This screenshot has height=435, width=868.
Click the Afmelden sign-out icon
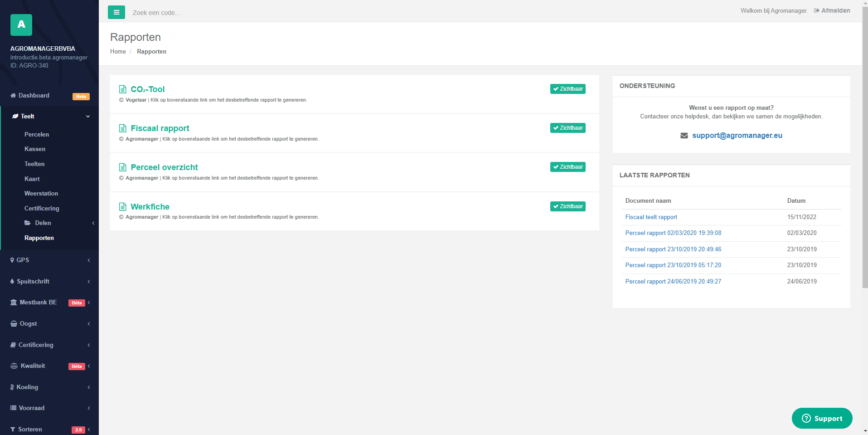click(x=817, y=11)
